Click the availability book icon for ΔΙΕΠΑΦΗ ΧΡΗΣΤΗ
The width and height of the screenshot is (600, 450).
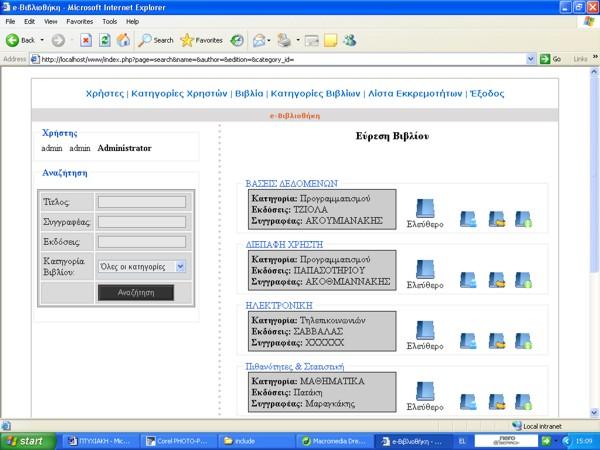point(425,270)
